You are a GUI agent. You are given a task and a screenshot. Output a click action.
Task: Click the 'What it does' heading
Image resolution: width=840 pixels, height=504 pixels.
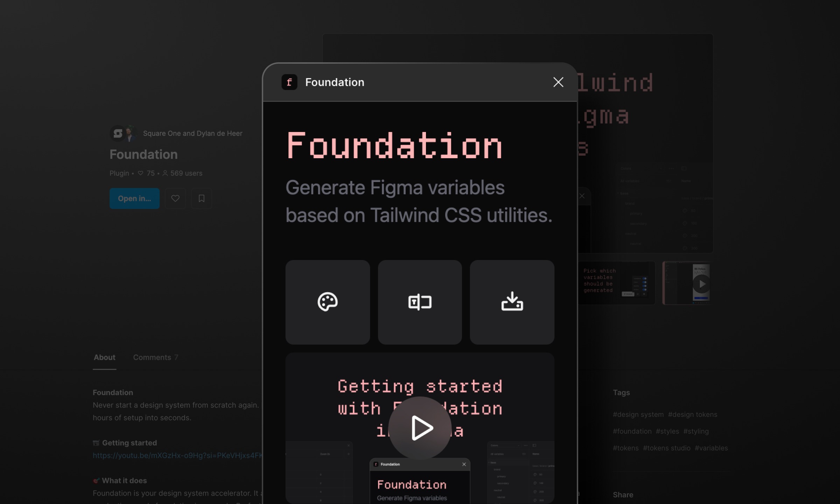pyautogui.click(x=124, y=481)
